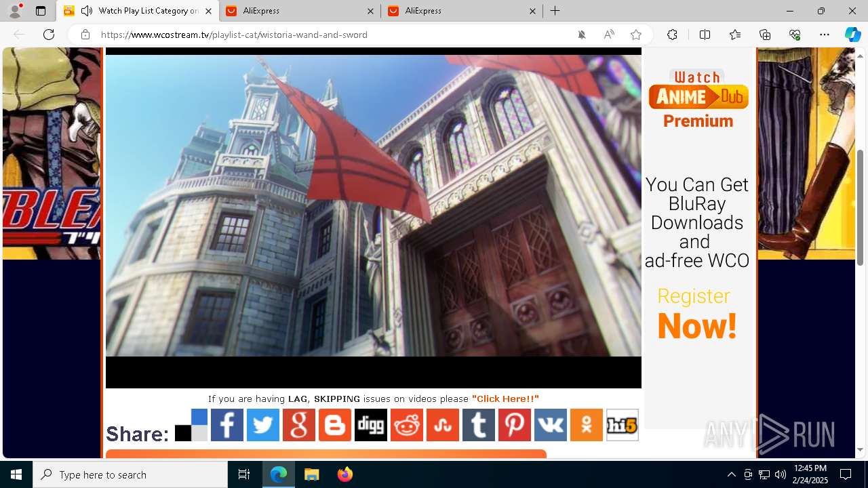This screenshot has height=488, width=868.
Task: Open tab actions menu
Action: coord(41,11)
